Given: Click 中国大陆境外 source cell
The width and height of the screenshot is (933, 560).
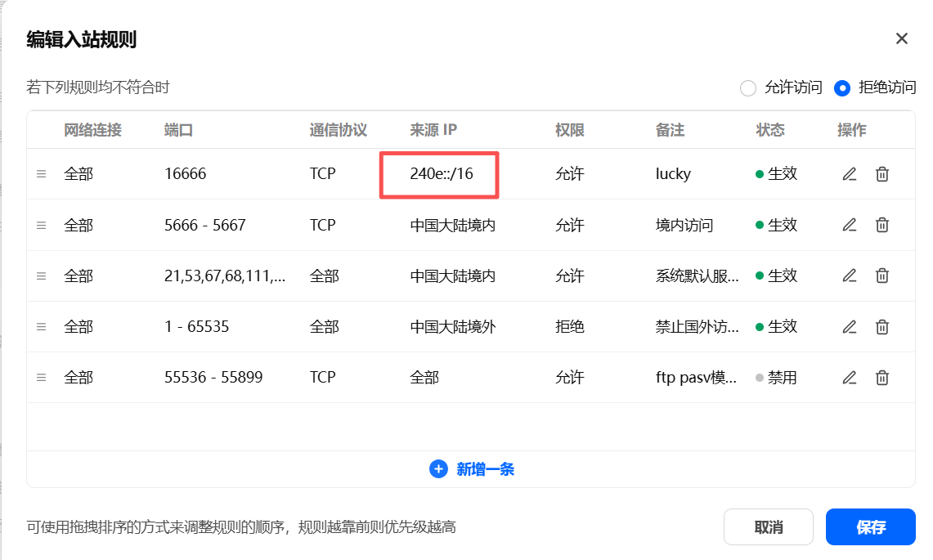Looking at the screenshot, I should [453, 327].
